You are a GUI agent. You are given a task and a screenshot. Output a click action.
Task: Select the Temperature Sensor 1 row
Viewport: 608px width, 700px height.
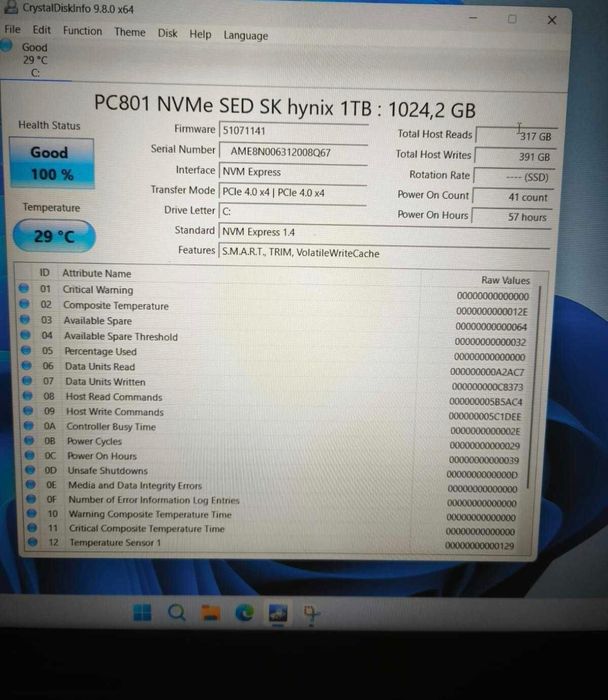[x=274, y=544]
